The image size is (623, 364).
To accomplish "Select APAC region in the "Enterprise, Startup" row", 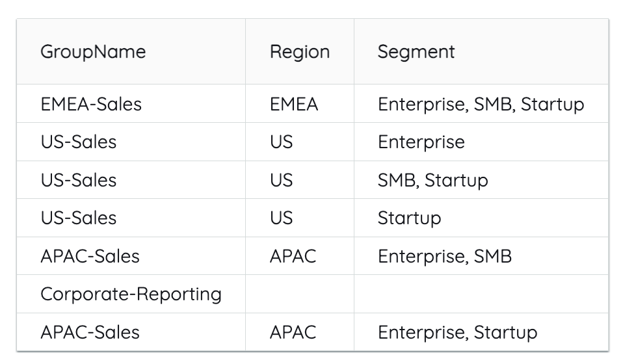I will coord(293,333).
